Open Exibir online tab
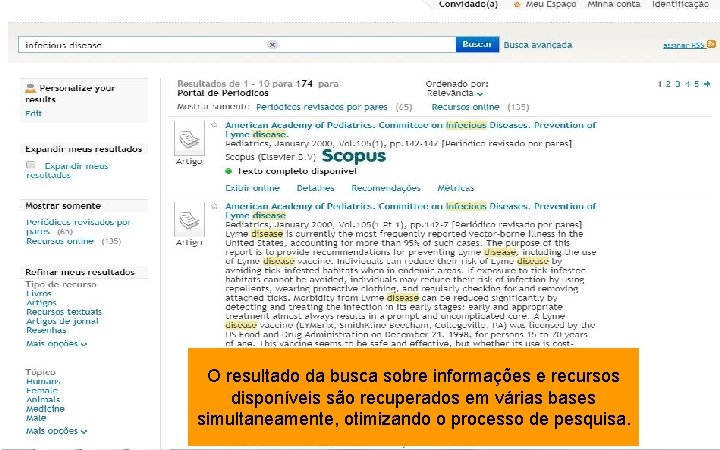Screen dimensions: 720x450 [252, 188]
